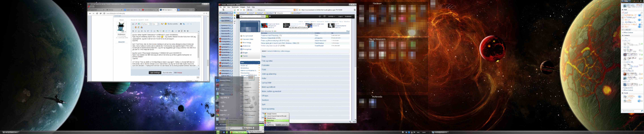
Task: Open the Size dropdown in the post editor
Action: pos(156,24)
